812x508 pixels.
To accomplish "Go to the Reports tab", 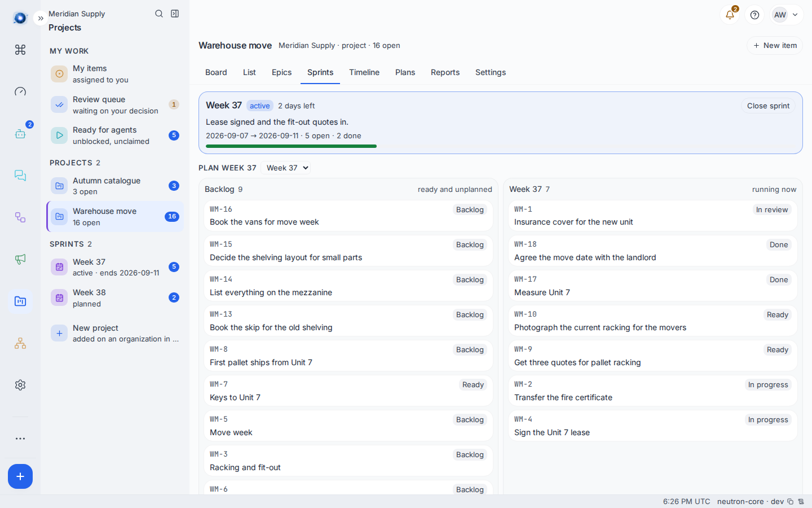I will coord(445,72).
